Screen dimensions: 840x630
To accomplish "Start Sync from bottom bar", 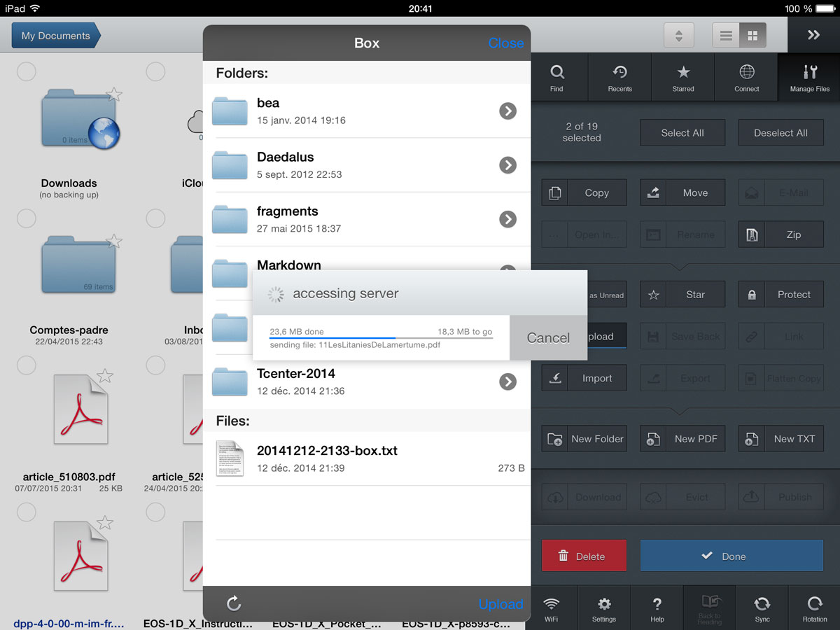I will click(762, 608).
